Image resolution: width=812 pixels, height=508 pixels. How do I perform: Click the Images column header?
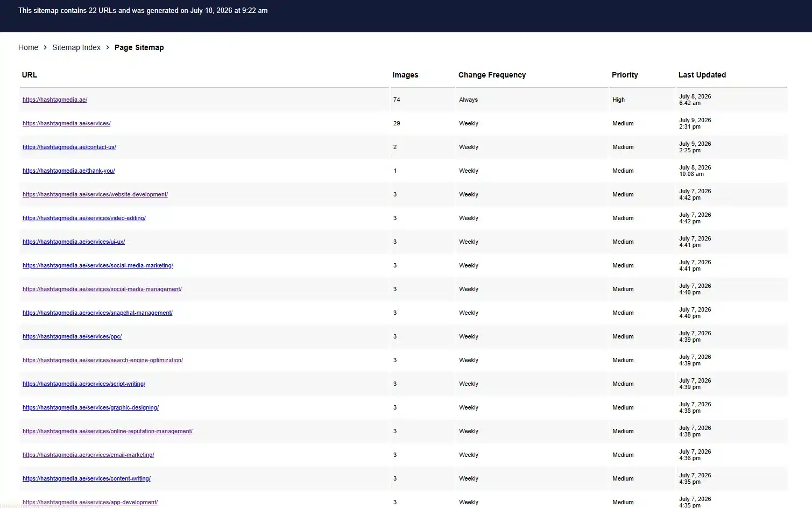(x=405, y=75)
